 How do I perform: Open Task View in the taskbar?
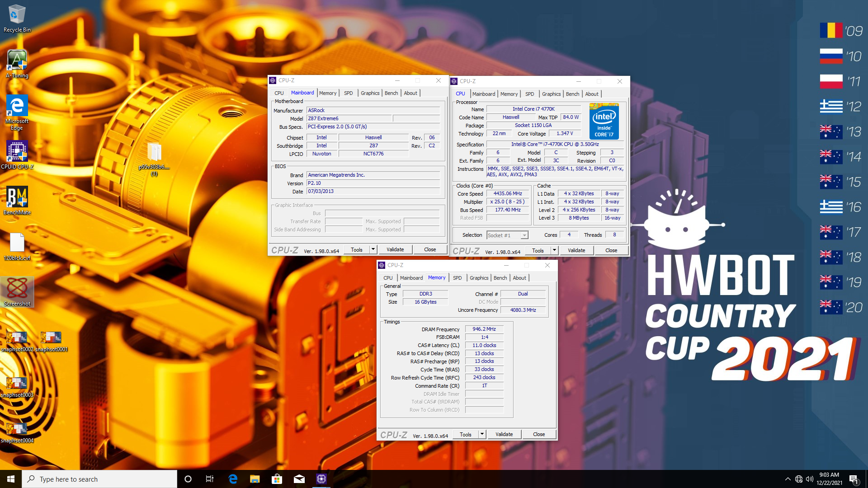[210, 479]
